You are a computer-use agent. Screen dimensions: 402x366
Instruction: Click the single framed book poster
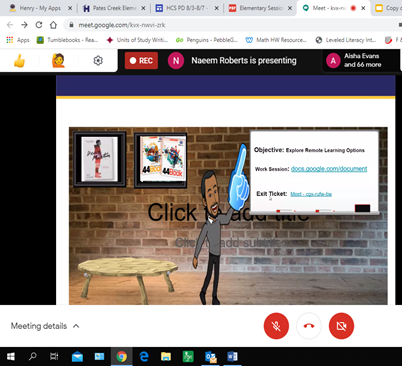coord(100,159)
